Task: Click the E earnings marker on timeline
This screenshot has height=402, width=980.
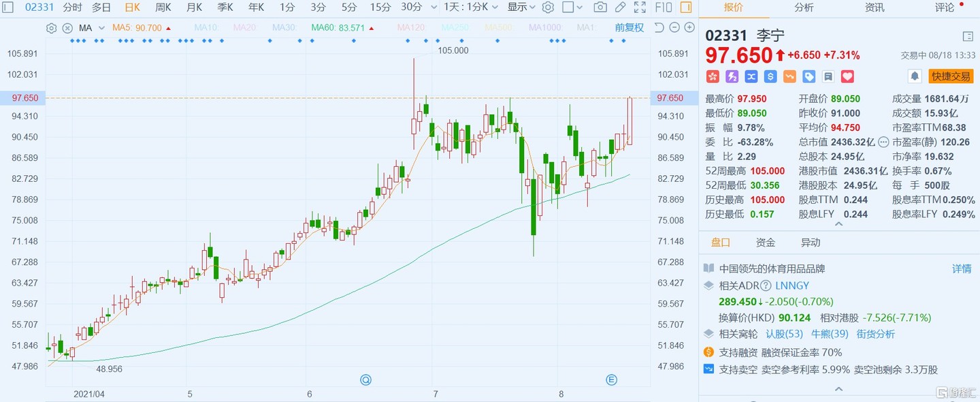Action: 611,379
